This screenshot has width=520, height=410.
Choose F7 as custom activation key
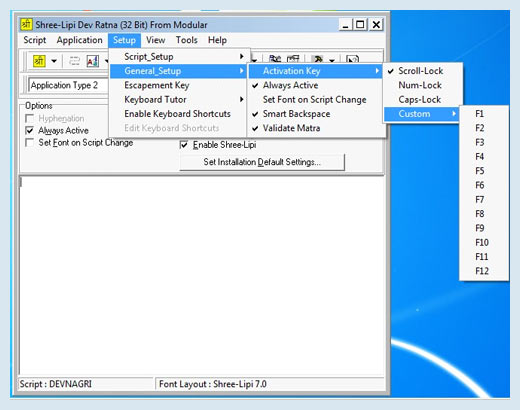tap(484, 200)
